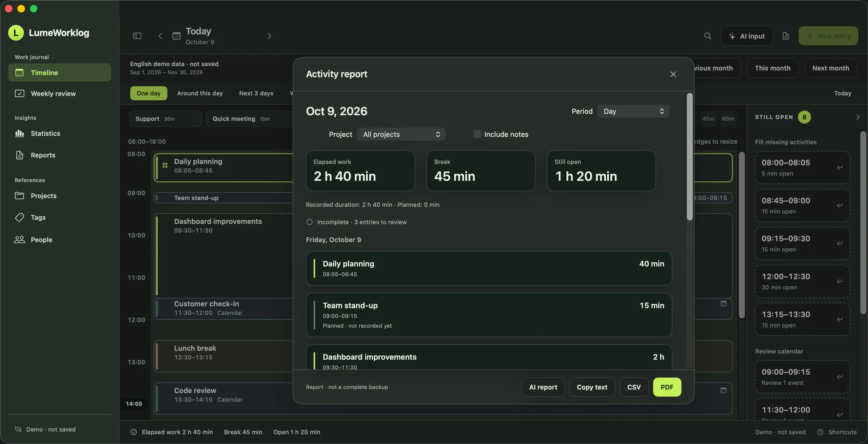Click the calendar icon on Code review entry
This screenshot has width=868, height=444.
[x=723, y=391]
